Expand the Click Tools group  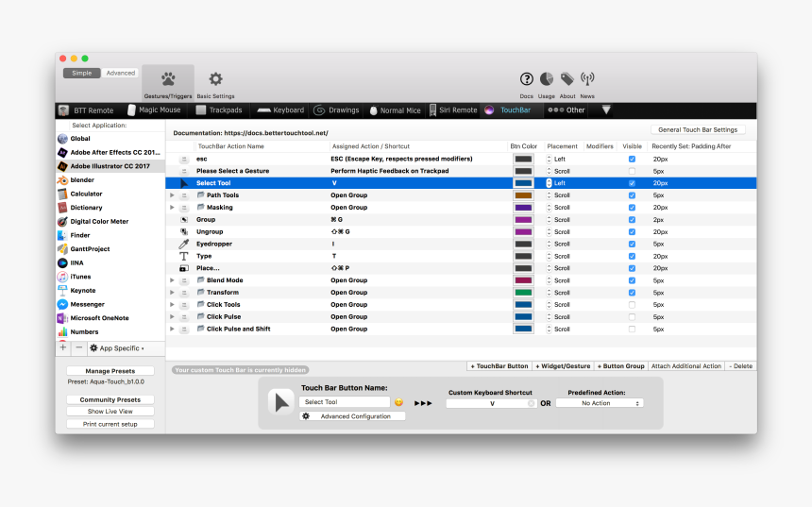[x=172, y=305]
